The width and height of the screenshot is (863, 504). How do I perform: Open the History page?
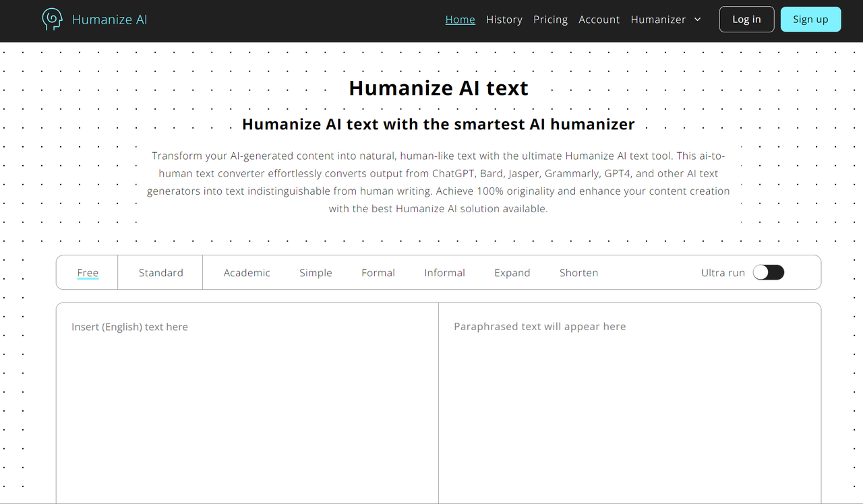coord(504,20)
